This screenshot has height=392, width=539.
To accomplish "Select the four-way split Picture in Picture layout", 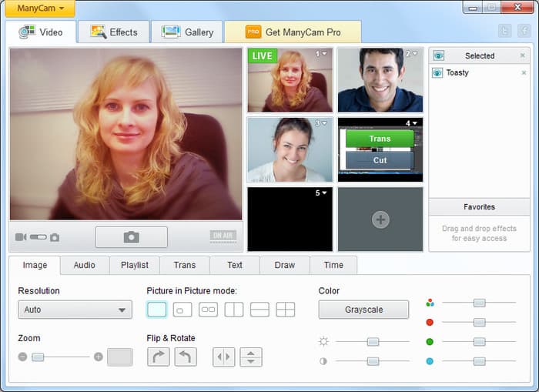I will click(286, 310).
